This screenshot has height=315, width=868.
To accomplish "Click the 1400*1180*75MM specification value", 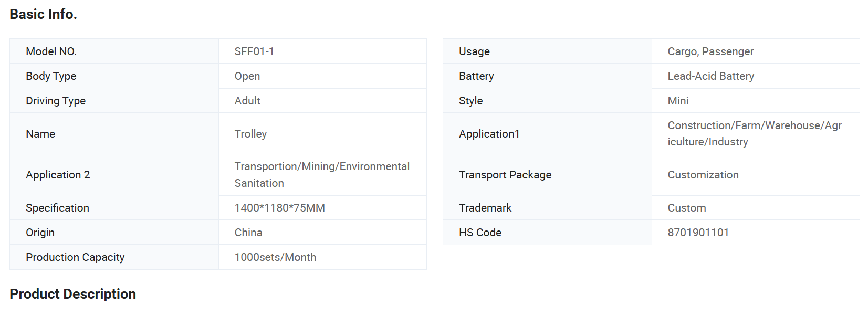I will (x=279, y=208).
